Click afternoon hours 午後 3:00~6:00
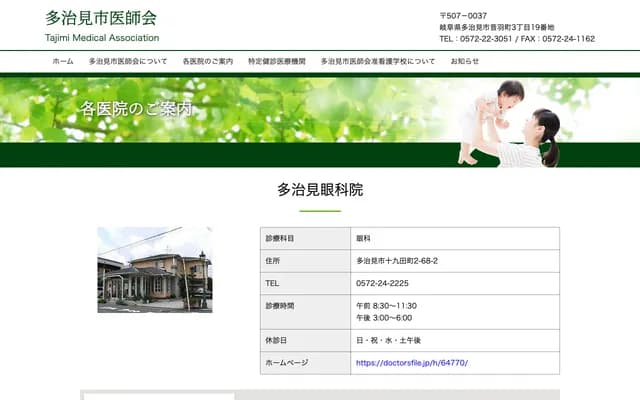The width and height of the screenshot is (640, 400). pos(384,318)
